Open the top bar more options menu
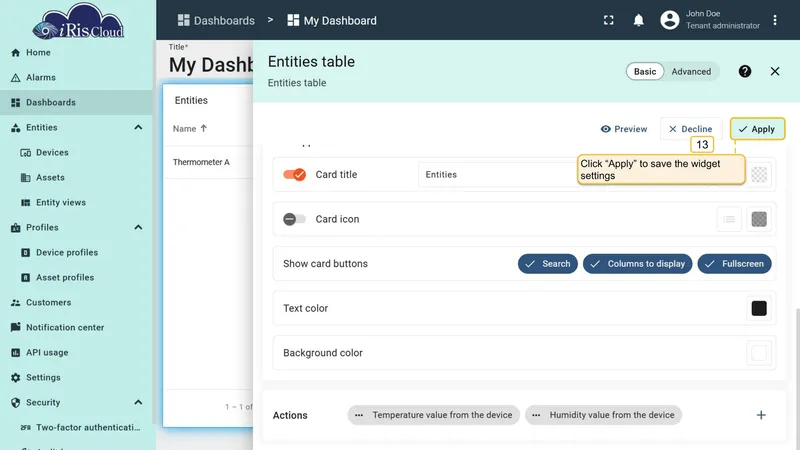This screenshot has width=800, height=450. (774, 20)
